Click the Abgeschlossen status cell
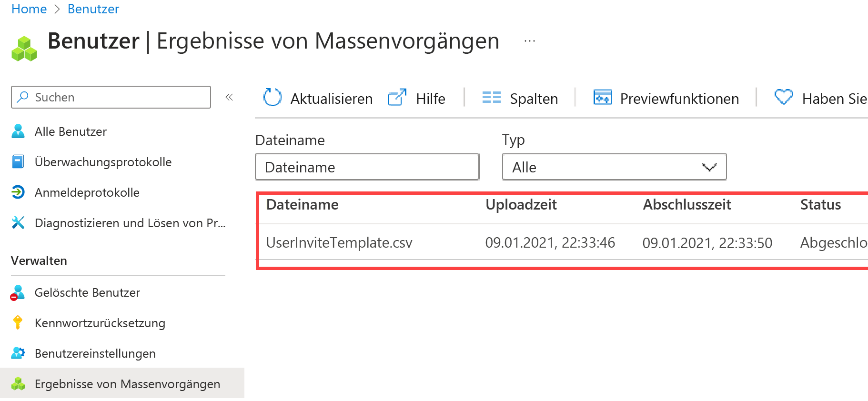 [x=834, y=243]
